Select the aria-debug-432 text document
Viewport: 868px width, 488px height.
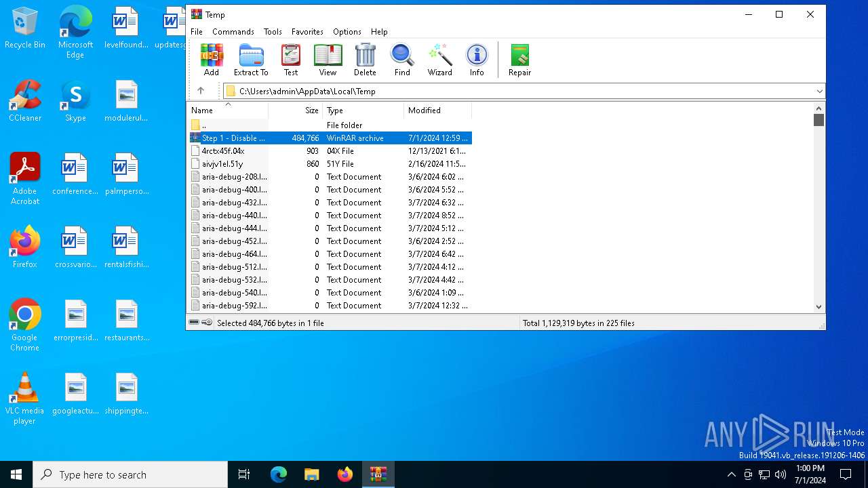pos(330,202)
